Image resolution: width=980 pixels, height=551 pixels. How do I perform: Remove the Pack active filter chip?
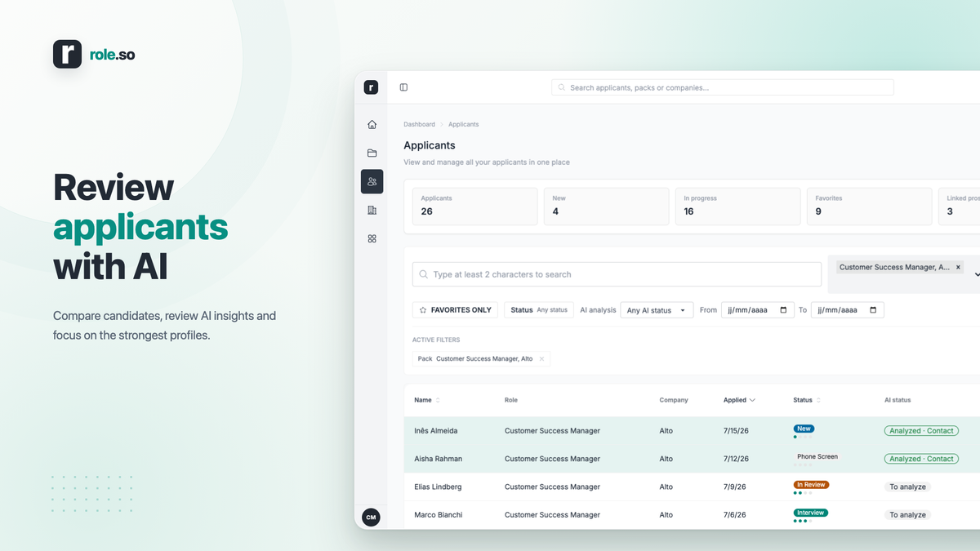tap(541, 358)
